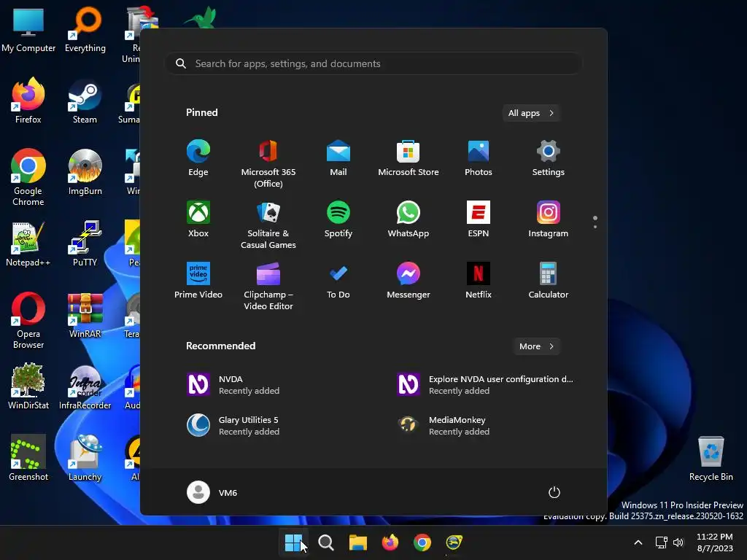Open Microsoft Store
This screenshot has width=747, height=560.
click(409, 158)
